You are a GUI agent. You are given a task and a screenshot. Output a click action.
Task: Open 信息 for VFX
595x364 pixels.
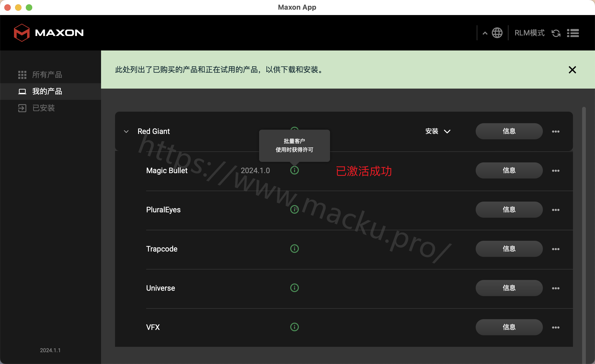coord(509,327)
